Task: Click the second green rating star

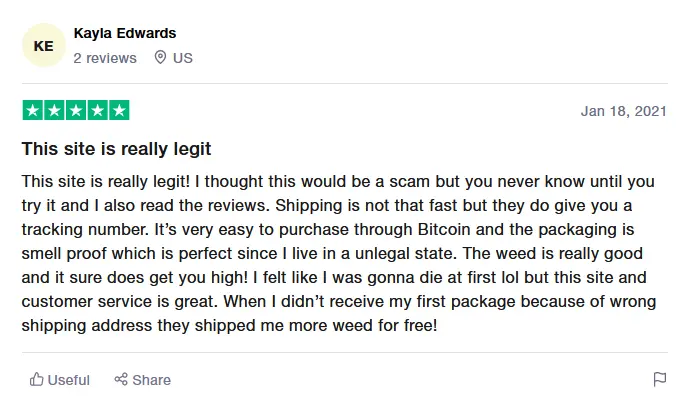Action: pyautogui.click(x=54, y=110)
